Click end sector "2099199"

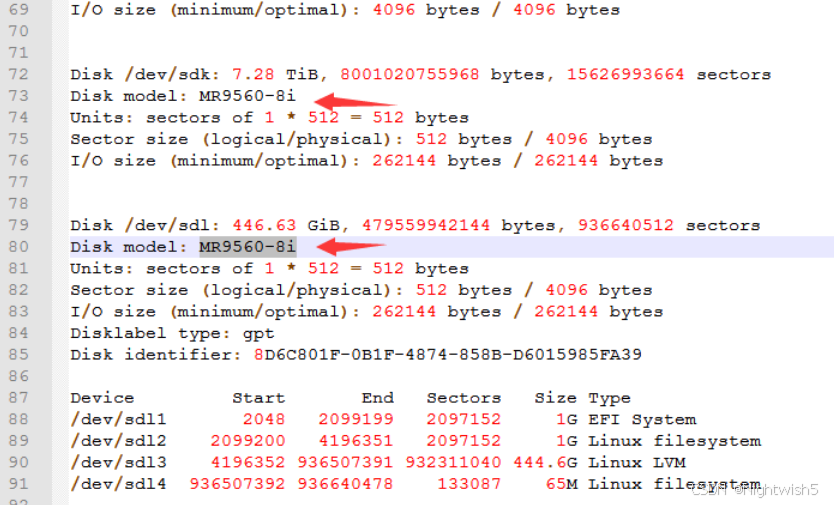pos(356,419)
